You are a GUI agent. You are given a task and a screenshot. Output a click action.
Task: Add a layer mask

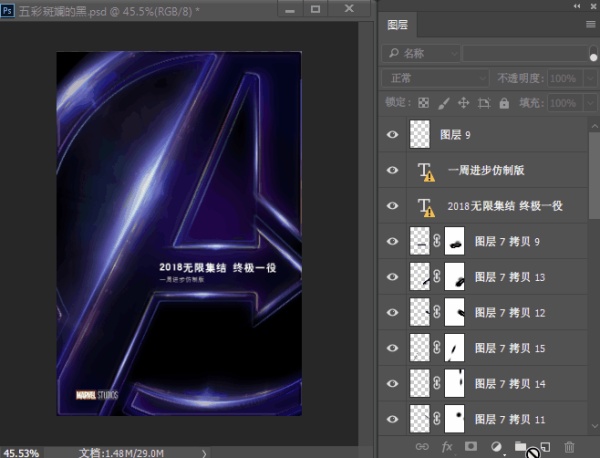(x=471, y=447)
